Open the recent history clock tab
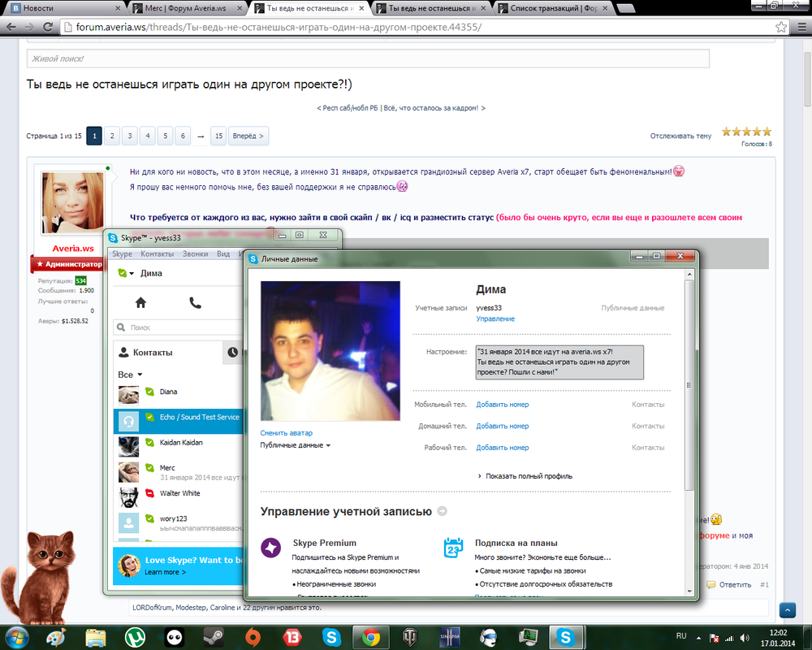 pyautogui.click(x=233, y=353)
